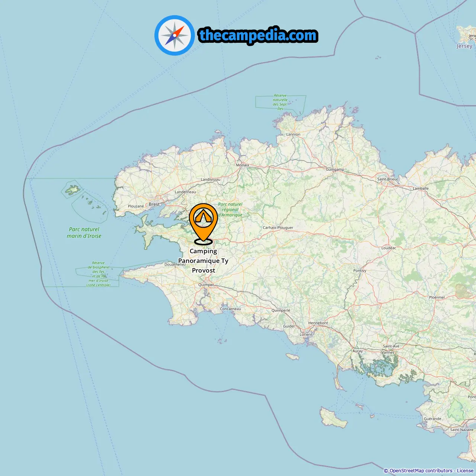Open the thecampedia.com site title

[258, 35]
